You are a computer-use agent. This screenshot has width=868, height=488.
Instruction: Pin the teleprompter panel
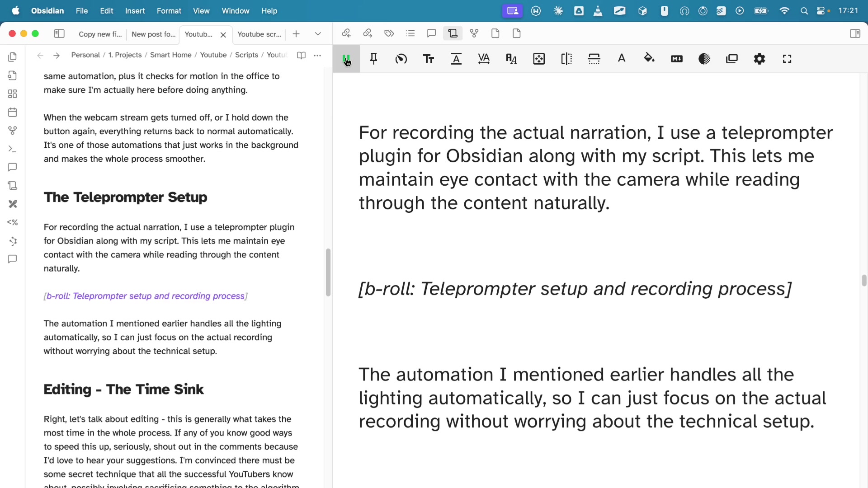tap(373, 59)
